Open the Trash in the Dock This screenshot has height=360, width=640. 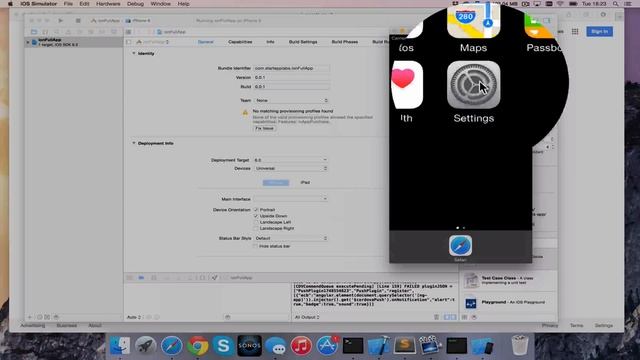[x=520, y=346]
